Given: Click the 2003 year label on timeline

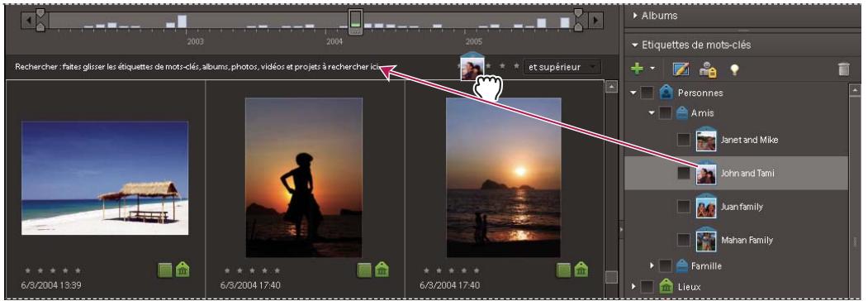Looking at the screenshot, I should tap(196, 41).
